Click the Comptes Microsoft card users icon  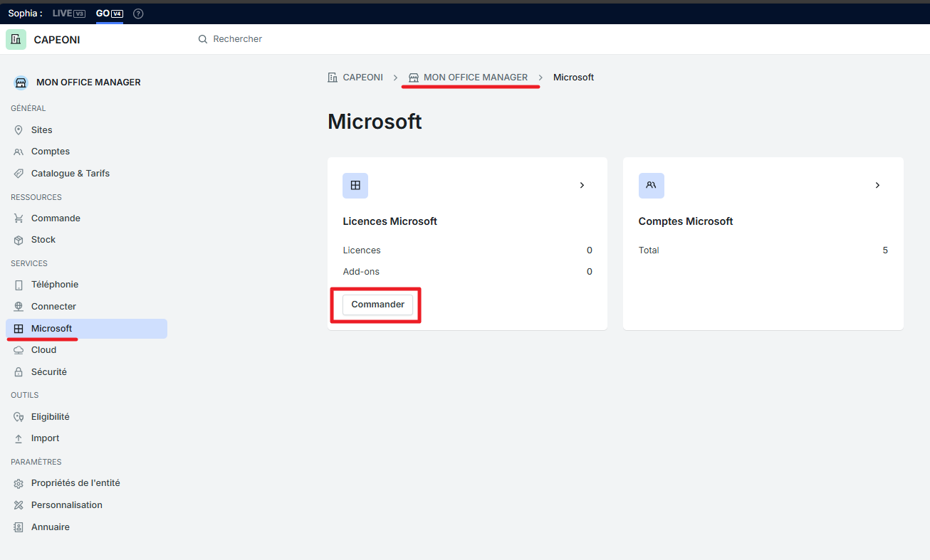click(651, 185)
